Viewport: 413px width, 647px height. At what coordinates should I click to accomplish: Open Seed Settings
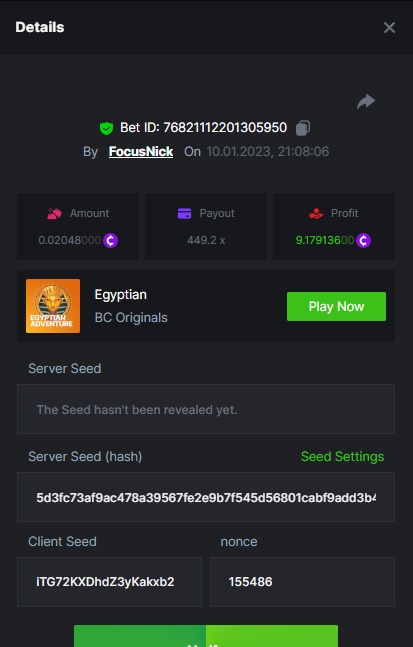pyautogui.click(x=342, y=456)
